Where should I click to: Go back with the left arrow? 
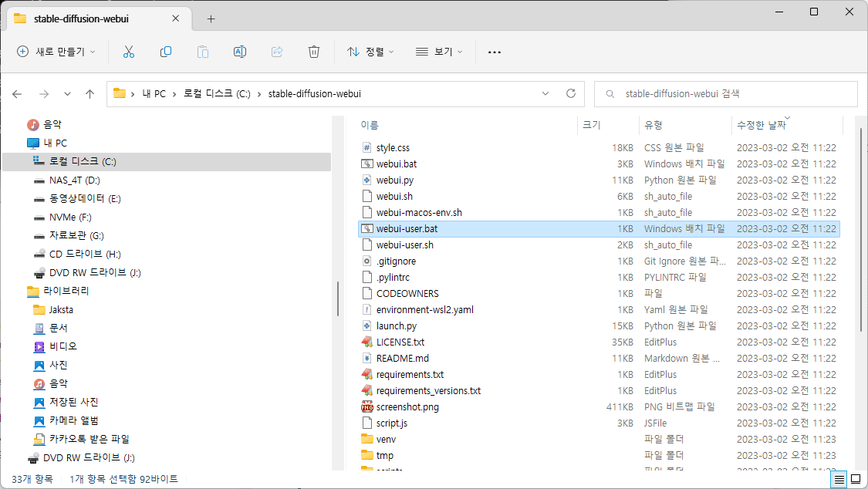tap(17, 94)
